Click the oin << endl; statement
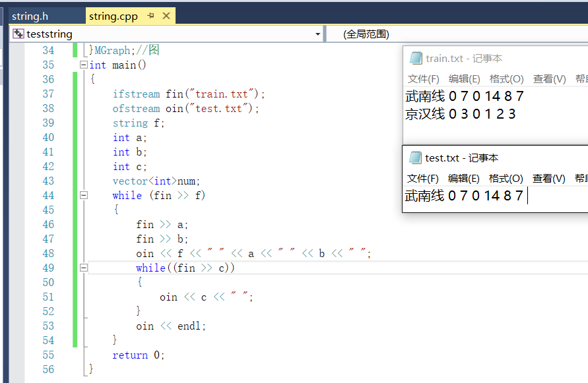 [171, 326]
